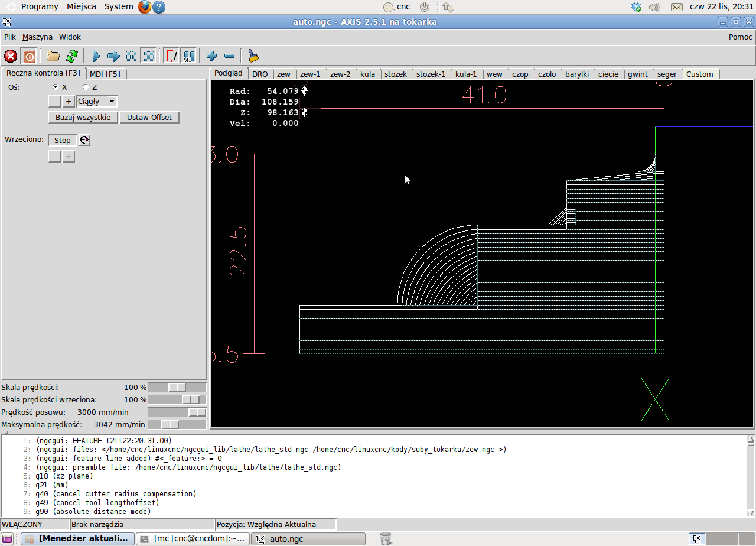Run the program with play icon
756x546 pixels.
96,56
